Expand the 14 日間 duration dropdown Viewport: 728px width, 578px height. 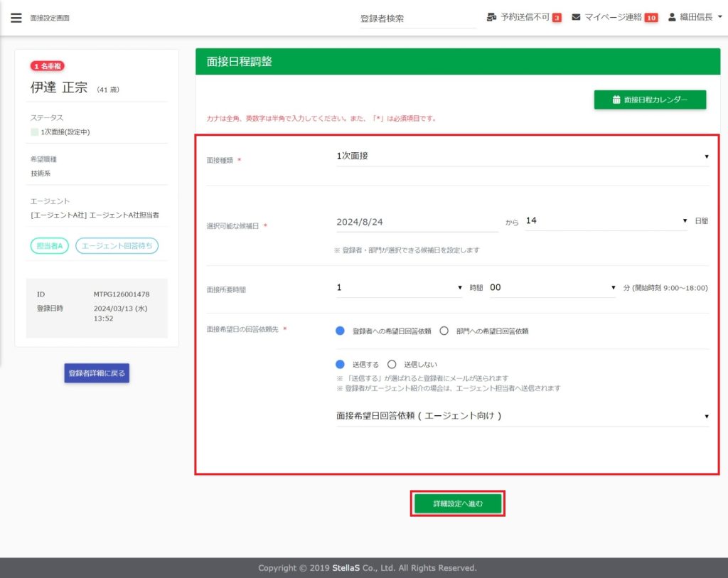[x=606, y=221]
